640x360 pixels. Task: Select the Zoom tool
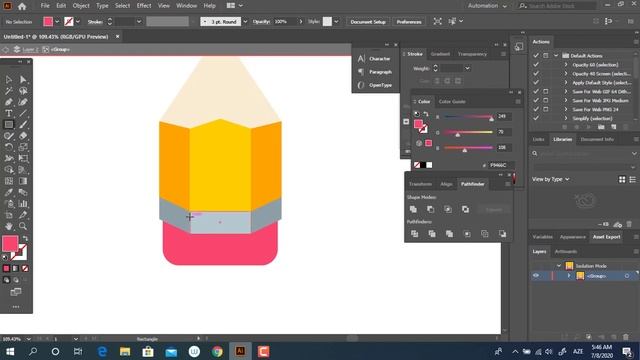point(23,226)
